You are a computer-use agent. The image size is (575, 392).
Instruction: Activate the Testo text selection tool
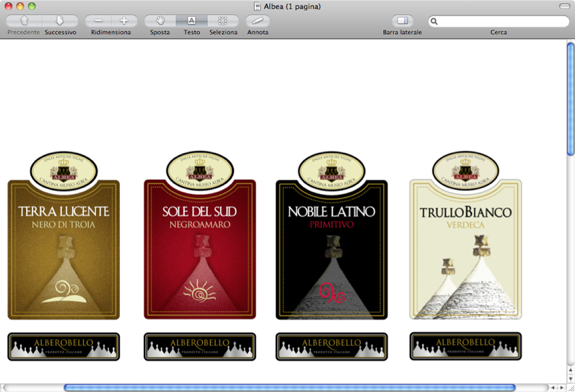192,21
